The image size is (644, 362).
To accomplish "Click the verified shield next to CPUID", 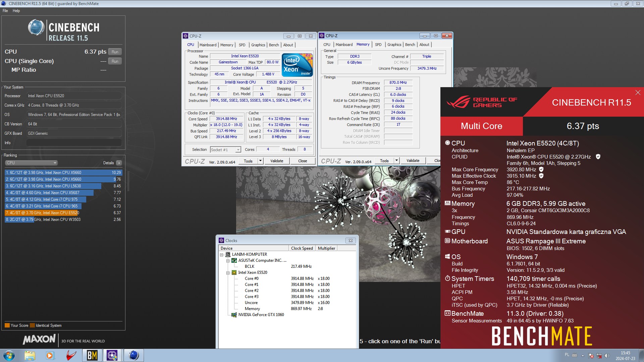I will [598, 157].
